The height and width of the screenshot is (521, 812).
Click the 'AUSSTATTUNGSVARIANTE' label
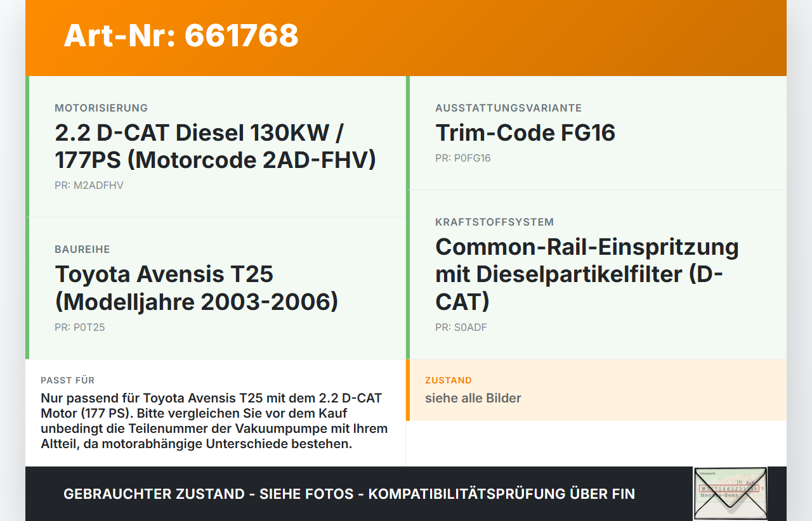[508, 108]
